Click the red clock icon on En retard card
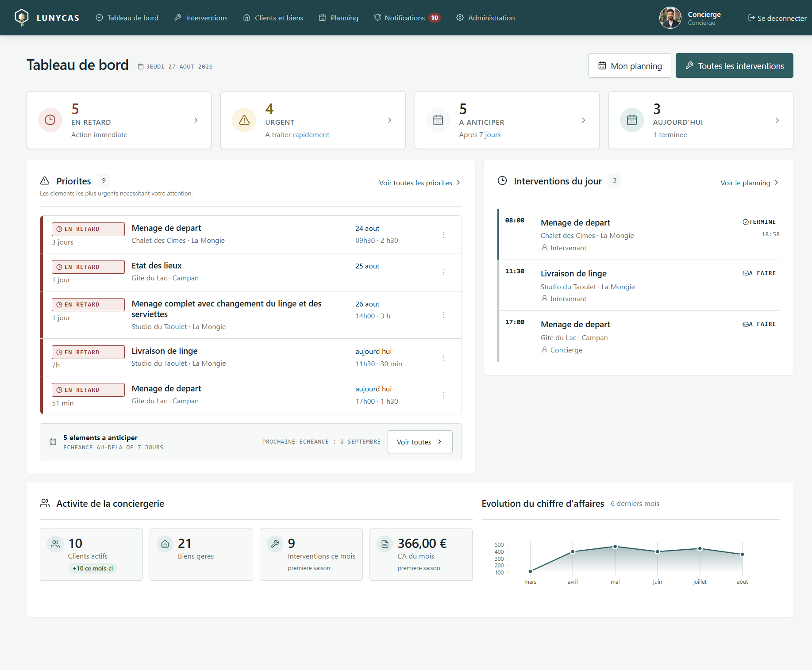This screenshot has height=670, width=812. pyautogui.click(x=50, y=120)
